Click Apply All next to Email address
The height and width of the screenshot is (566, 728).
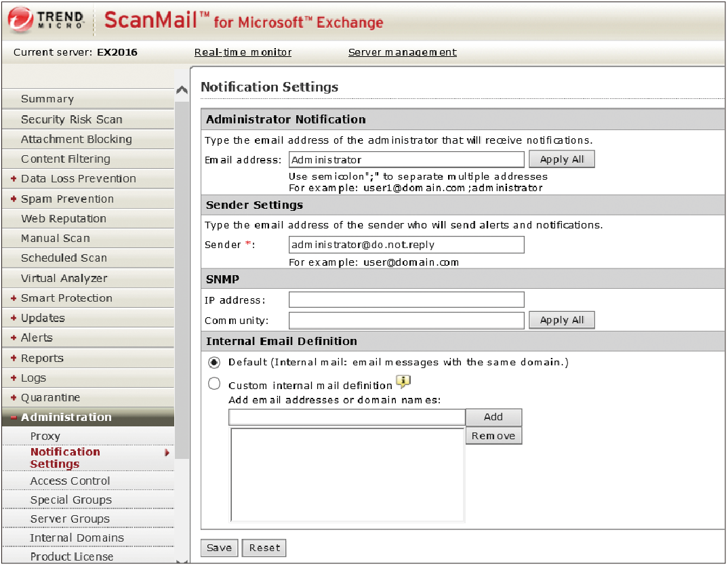click(x=562, y=159)
